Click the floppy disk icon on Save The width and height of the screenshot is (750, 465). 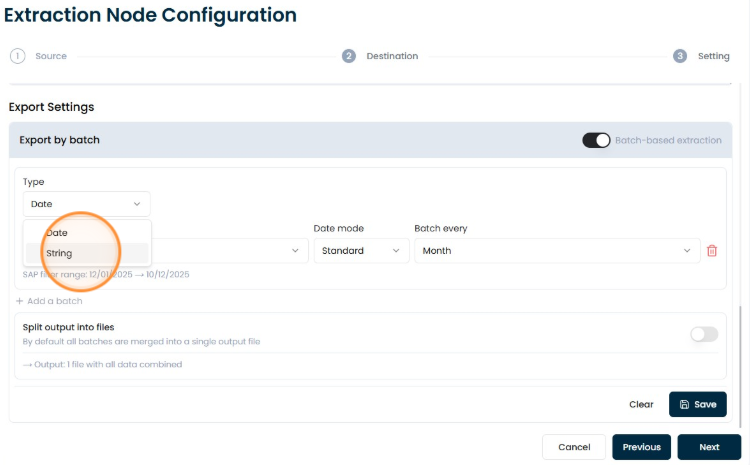[684, 404]
